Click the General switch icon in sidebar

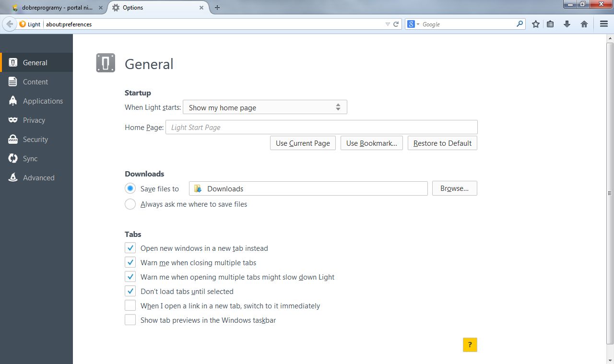(13, 62)
